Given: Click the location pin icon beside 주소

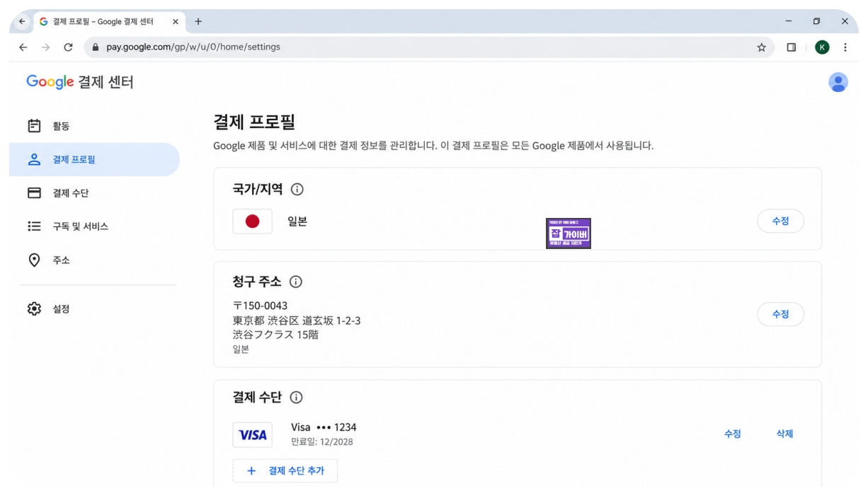Looking at the screenshot, I should (34, 260).
